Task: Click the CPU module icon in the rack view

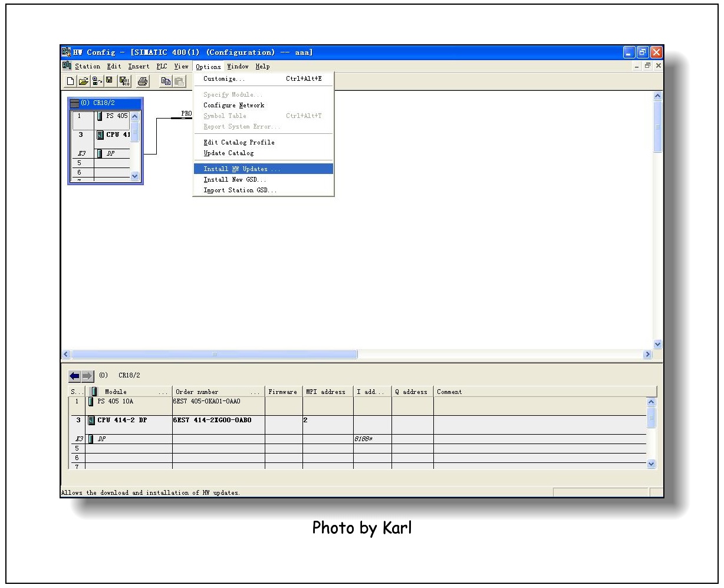Action: click(x=100, y=135)
